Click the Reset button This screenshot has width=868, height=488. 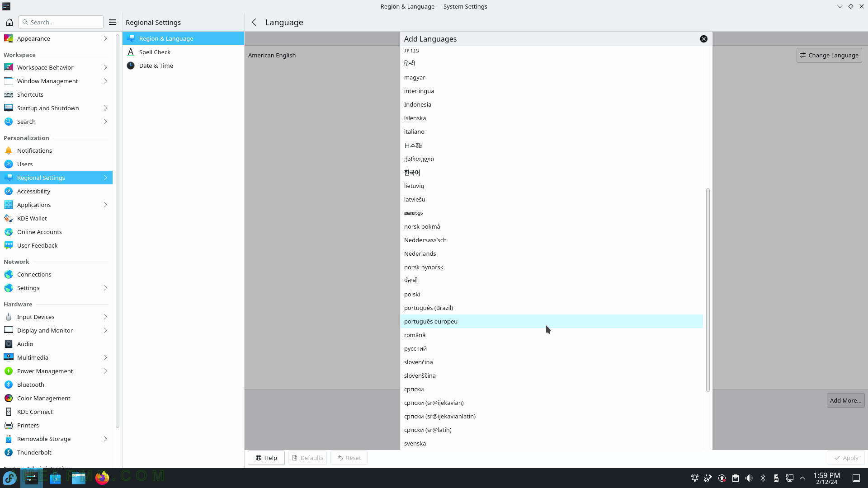[349, 458]
